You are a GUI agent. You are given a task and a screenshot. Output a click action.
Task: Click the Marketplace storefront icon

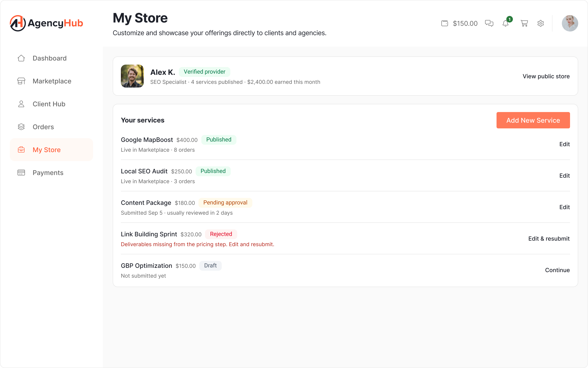click(x=21, y=81)
